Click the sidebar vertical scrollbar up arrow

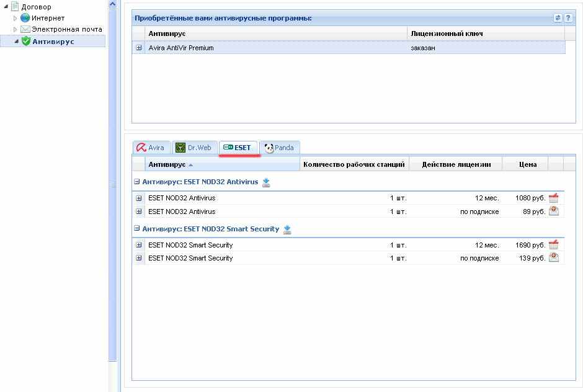pyautogui.click(x=113, y=4)
